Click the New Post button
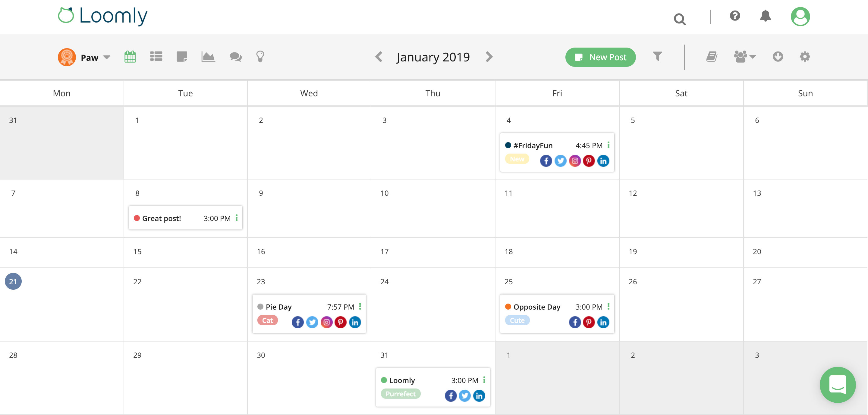Image resolution: width=868 pixels, height=415 pixels. click(600, 57)
